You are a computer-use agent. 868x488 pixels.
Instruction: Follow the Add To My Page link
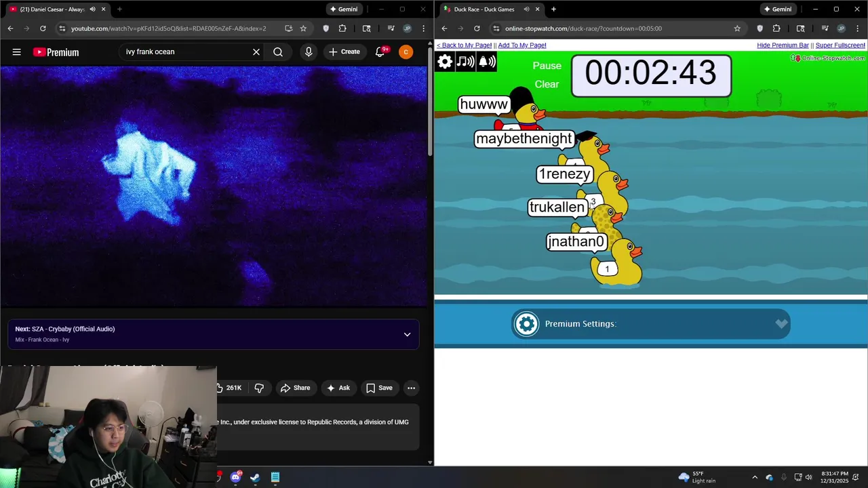[522, 45]
